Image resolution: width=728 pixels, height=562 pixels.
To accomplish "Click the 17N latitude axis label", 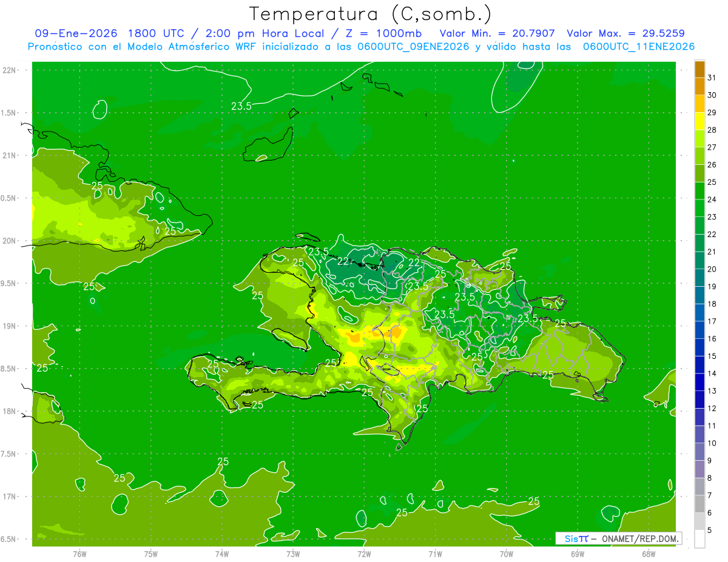I will tap(9, 497).
